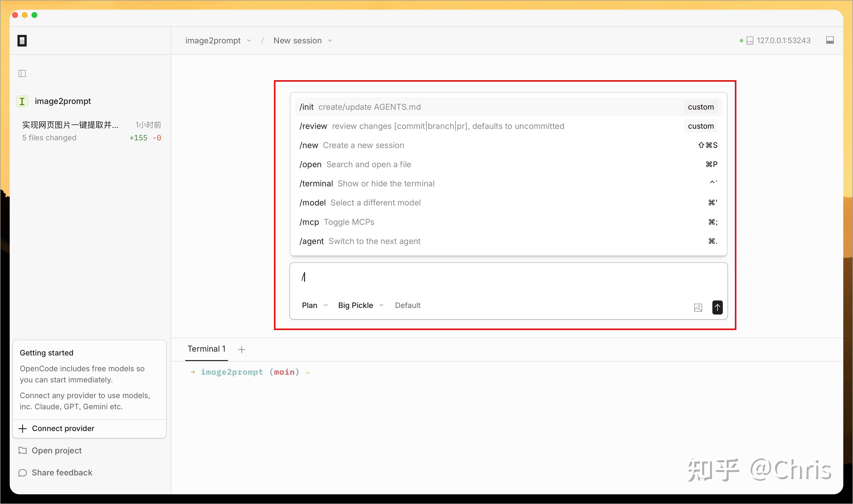Screen dimensions: 853x504
Task: Open the session titled 实现网页图片一键提取并...
Action: (70, 125)
